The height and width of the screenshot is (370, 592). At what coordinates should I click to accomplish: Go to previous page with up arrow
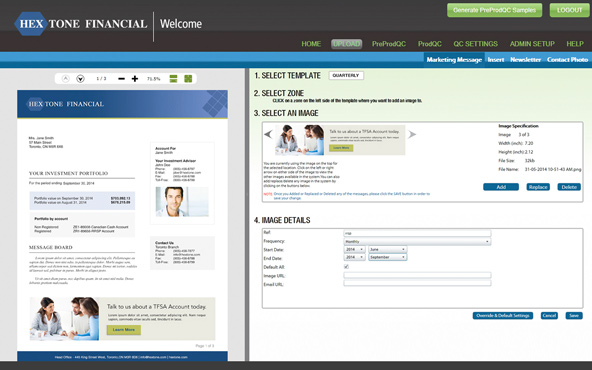point(66,79)
